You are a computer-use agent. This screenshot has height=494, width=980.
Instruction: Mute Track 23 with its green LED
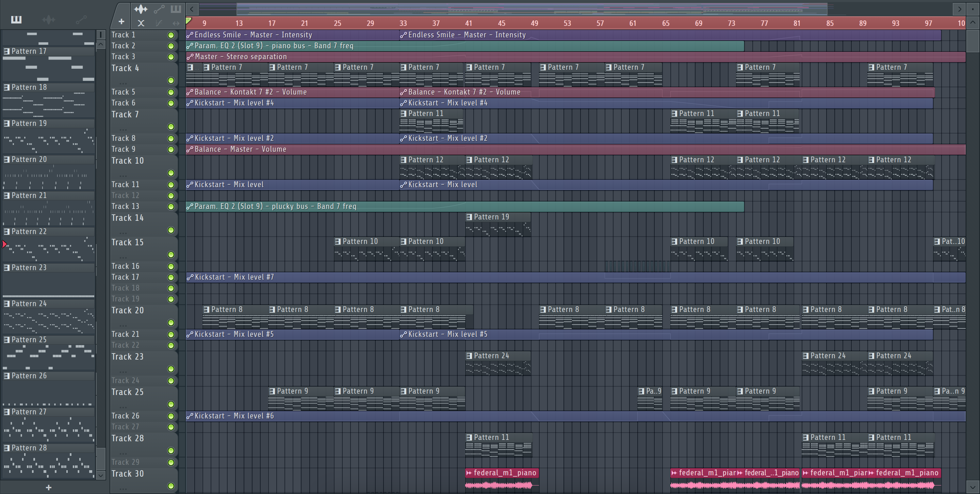pyautogui.click(x=171, y=369)
